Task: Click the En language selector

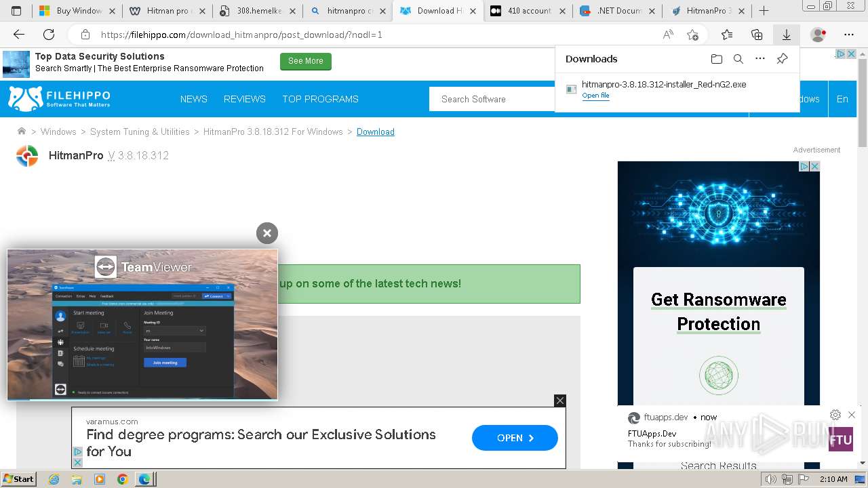Action: pos(842,99)
